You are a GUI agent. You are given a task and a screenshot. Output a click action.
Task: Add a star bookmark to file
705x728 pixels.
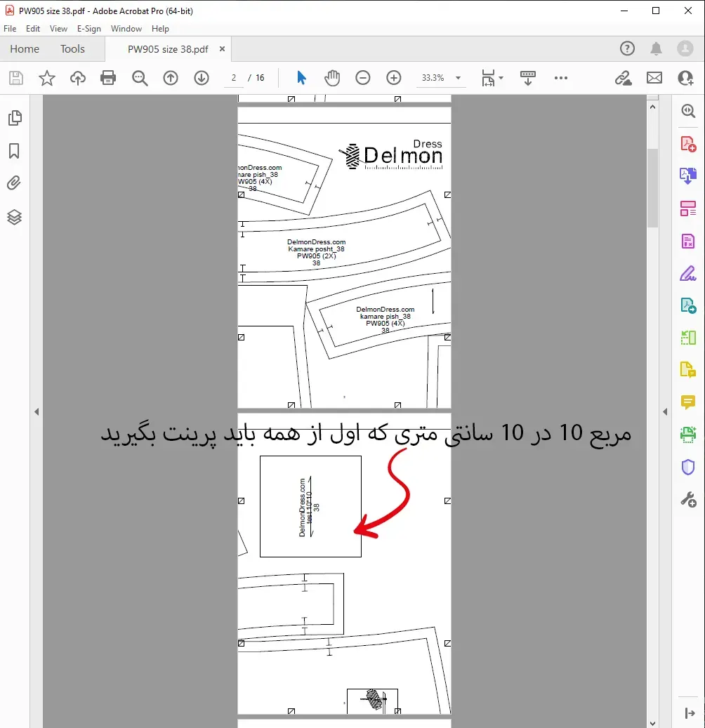(x=47, y=78)
